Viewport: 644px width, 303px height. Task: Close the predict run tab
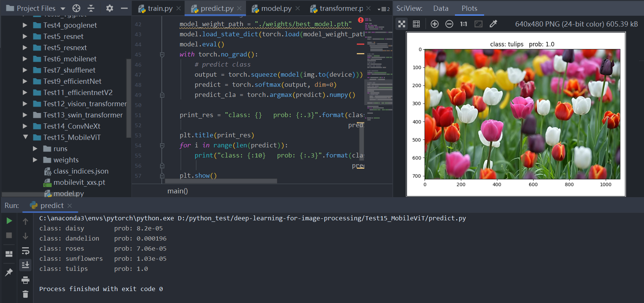tap(70, 206)
